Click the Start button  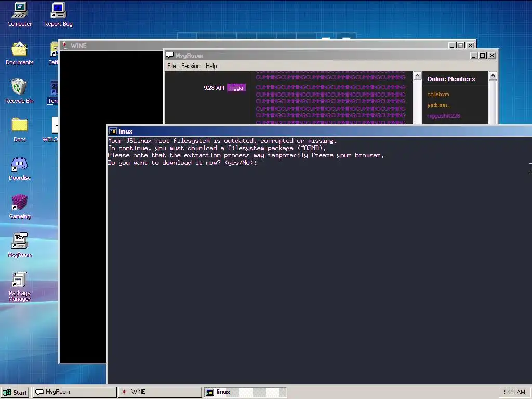point(15,392)
